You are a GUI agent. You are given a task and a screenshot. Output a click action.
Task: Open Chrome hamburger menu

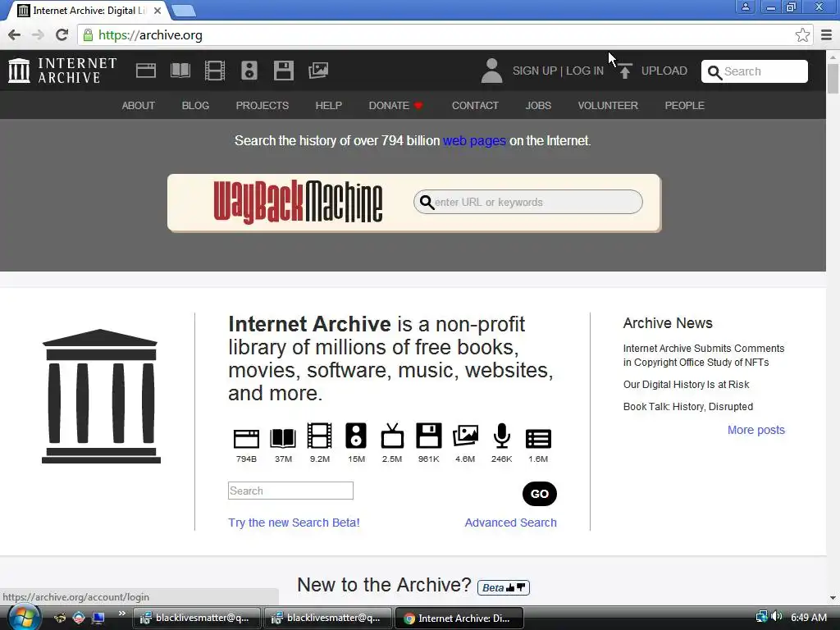(x=827, y=35)
